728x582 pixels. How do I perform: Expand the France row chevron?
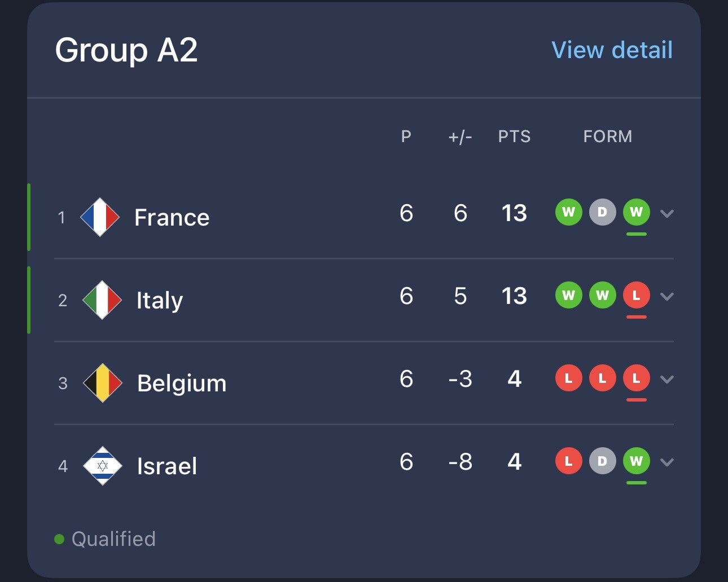[667, 214]
